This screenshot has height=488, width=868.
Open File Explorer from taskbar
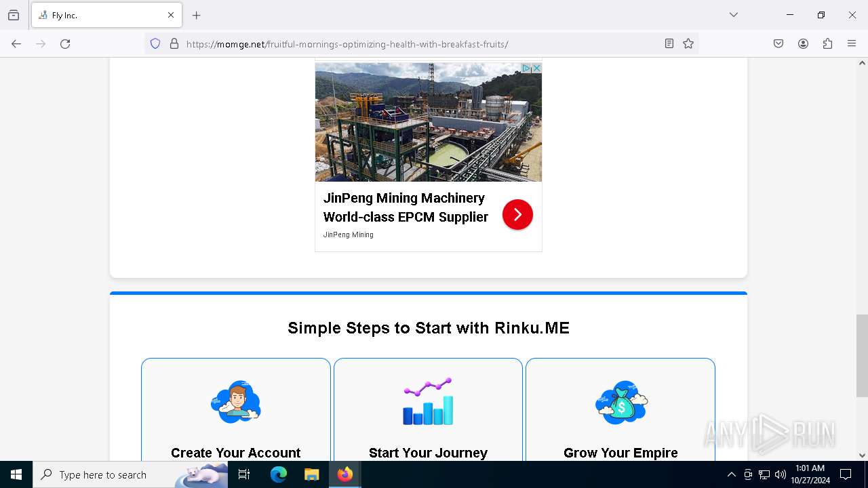click(x=311, y=474)
